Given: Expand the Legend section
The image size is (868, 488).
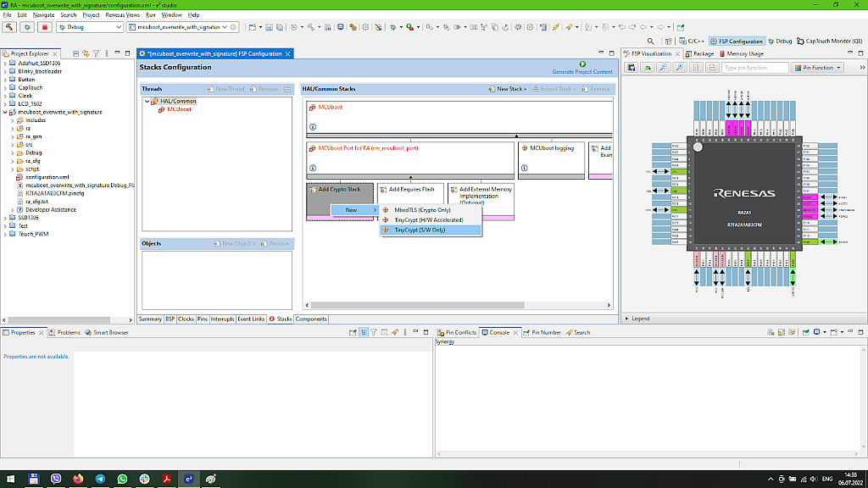Looking at the screenshot, I should pos(627,319).
